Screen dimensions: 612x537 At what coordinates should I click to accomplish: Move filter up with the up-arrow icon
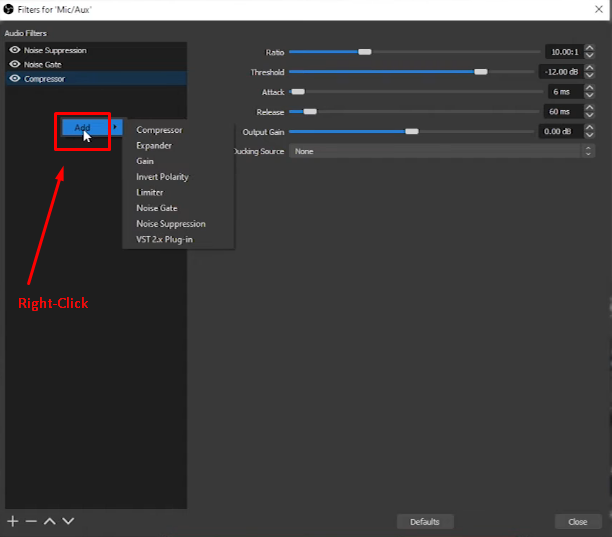(x=50, y=521)
